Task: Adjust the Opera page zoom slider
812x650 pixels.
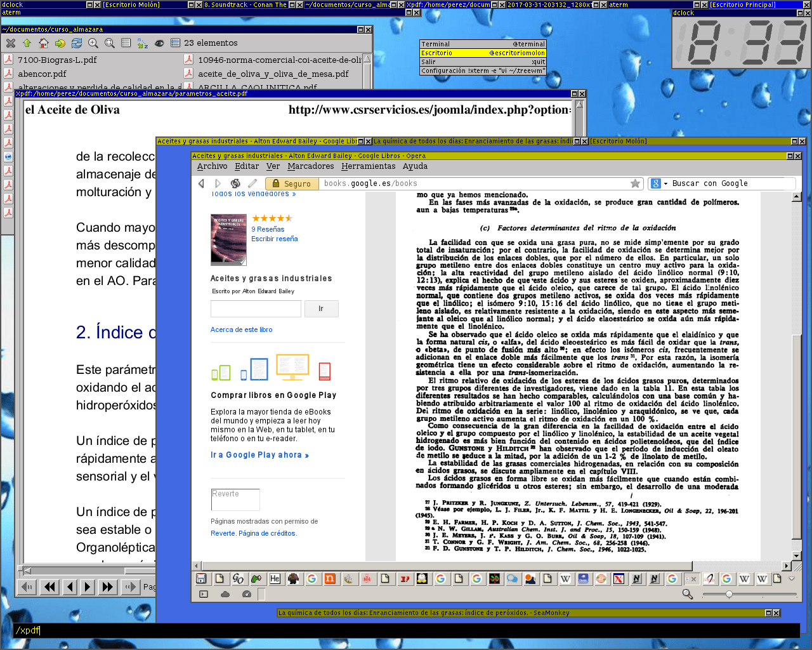Action: pyautogui.click(x=750, y=594)
